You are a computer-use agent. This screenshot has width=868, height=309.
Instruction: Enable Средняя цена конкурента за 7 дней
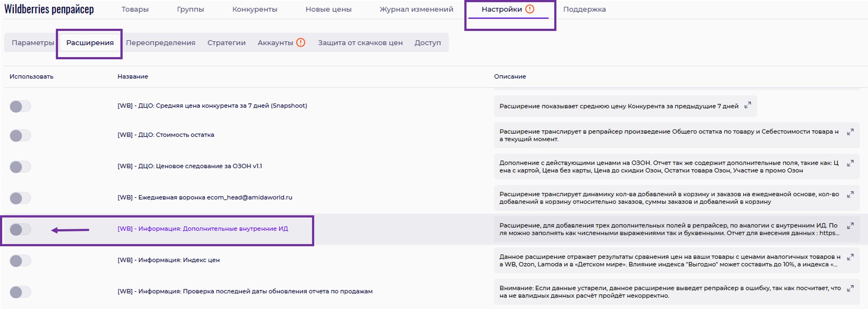20,106
